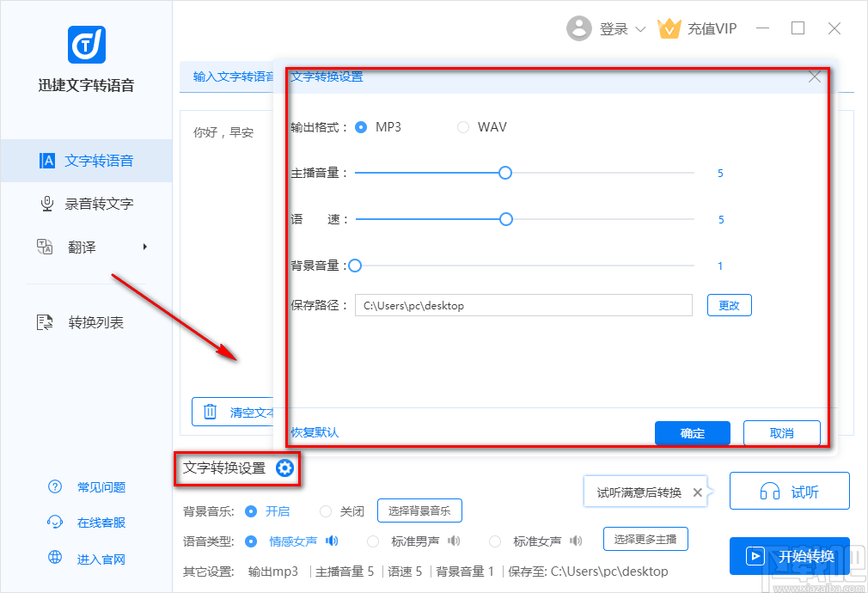868x593 pixels.
Task: Select MP3 output format
Action: pos(361,127)
